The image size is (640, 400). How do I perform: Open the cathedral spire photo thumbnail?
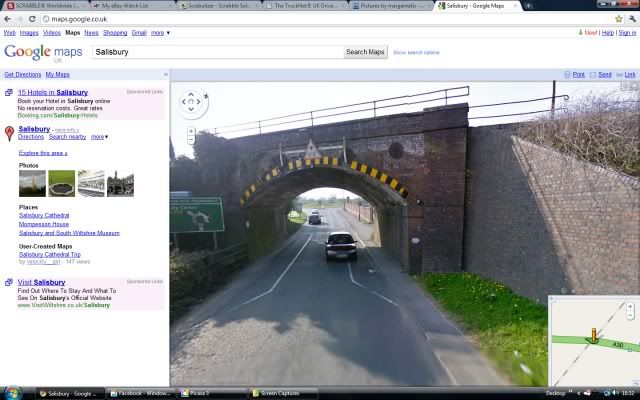32,184
